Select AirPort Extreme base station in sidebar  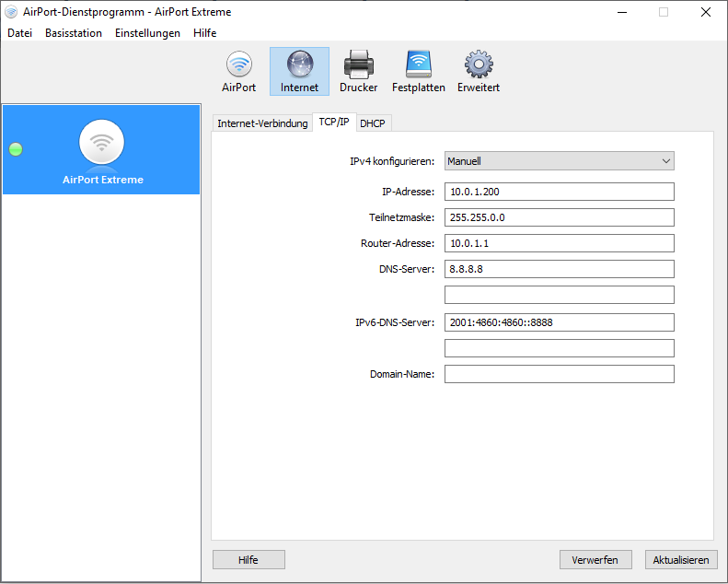[101, 149]
